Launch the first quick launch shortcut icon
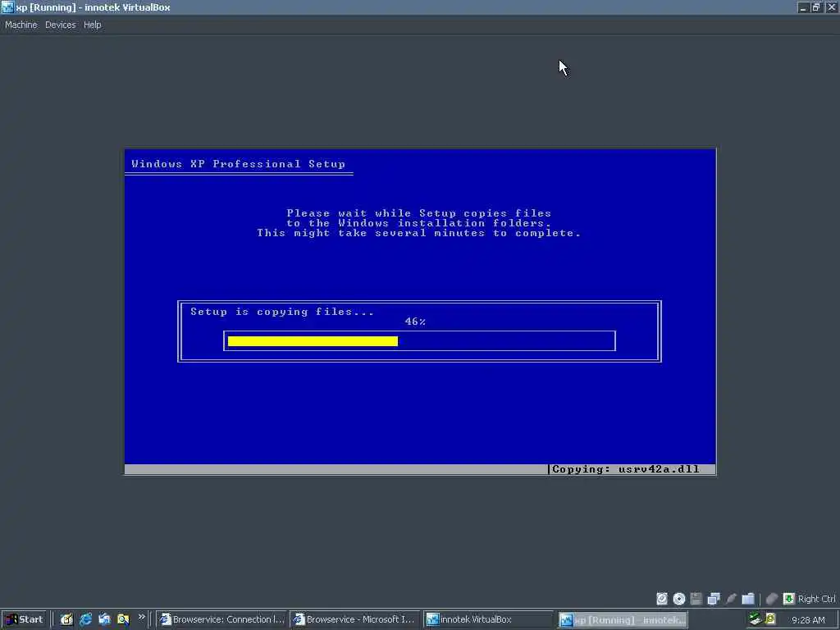Screen dimensions: 840x630 click(66, 620)
